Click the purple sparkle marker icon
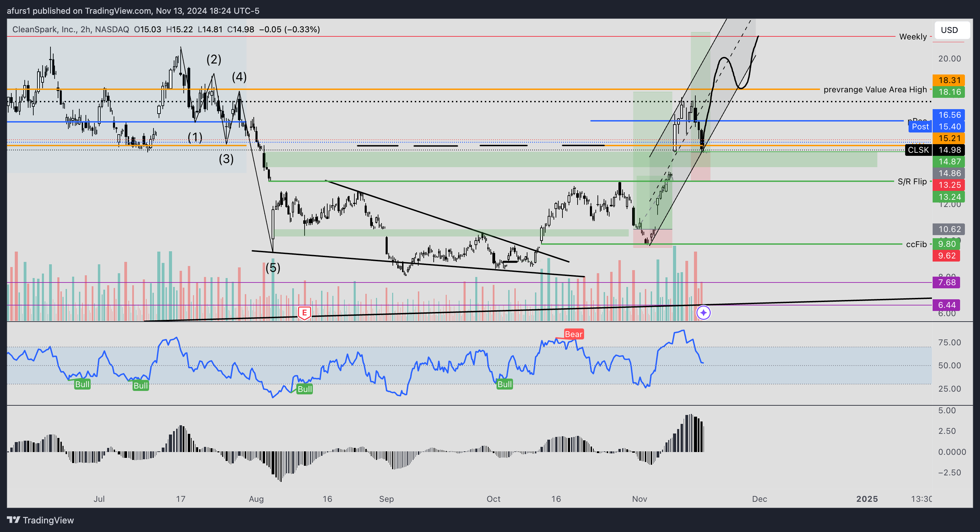The height and width of the screenshot is (532, 980). pos(704,313)
